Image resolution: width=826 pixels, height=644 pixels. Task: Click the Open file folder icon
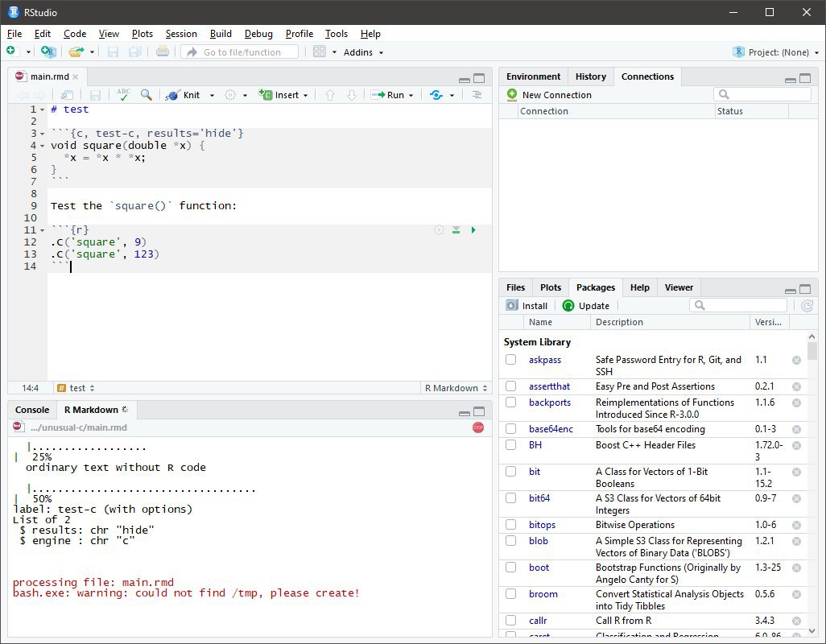(76, 52)
